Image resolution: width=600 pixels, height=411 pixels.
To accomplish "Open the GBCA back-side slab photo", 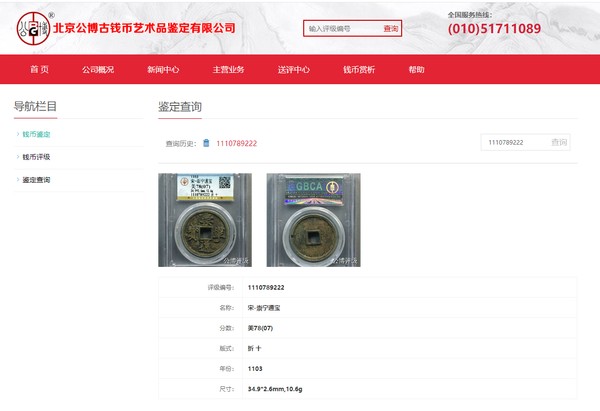I will (x=313, y=220).
